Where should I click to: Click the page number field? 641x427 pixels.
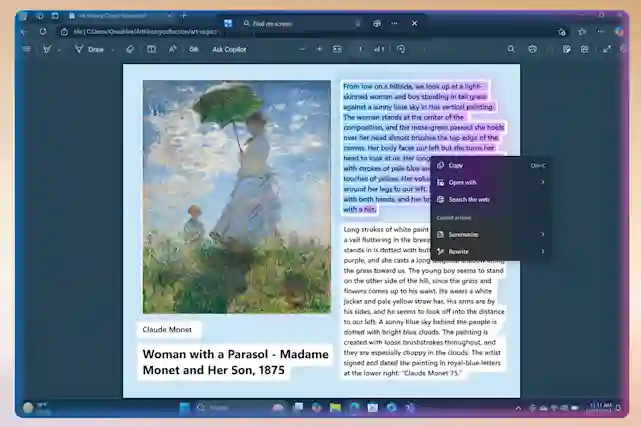coord(361,49)
